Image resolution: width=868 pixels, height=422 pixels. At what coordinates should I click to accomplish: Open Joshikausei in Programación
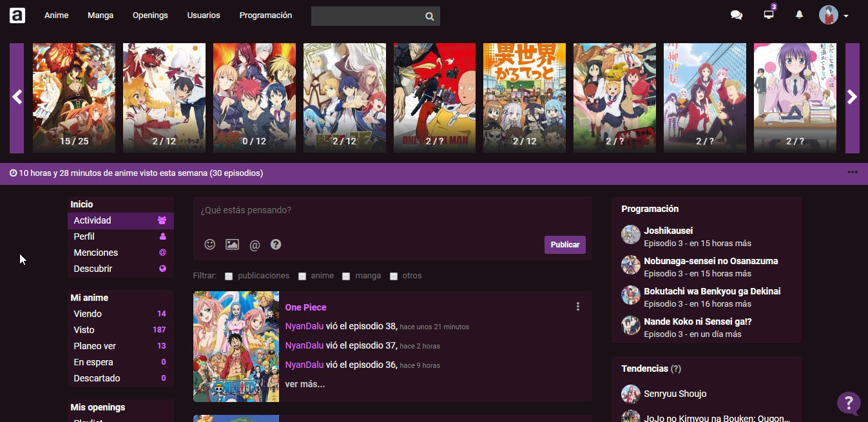[x=668, y=231]
